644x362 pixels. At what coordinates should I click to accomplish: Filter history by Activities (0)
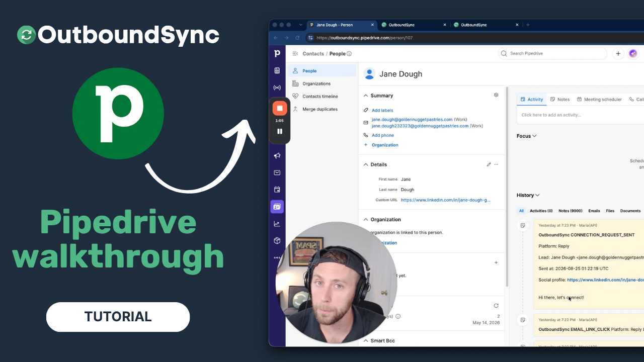click(x=541, y=211)
